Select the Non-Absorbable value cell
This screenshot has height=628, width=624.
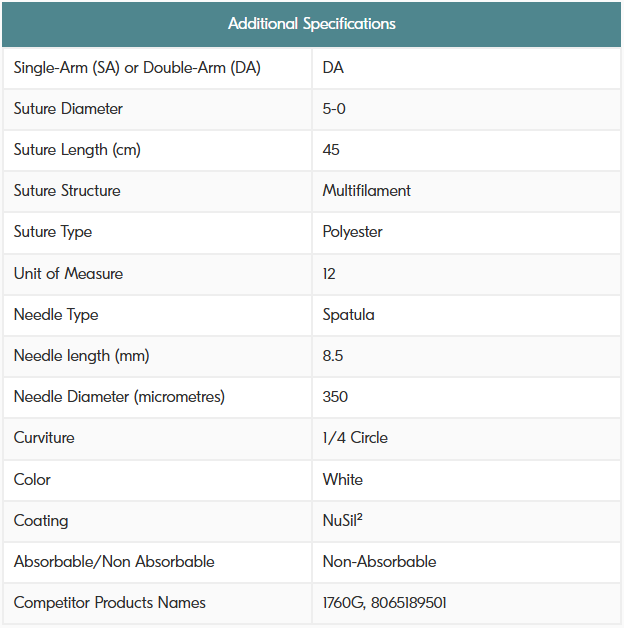click(379, 562)
